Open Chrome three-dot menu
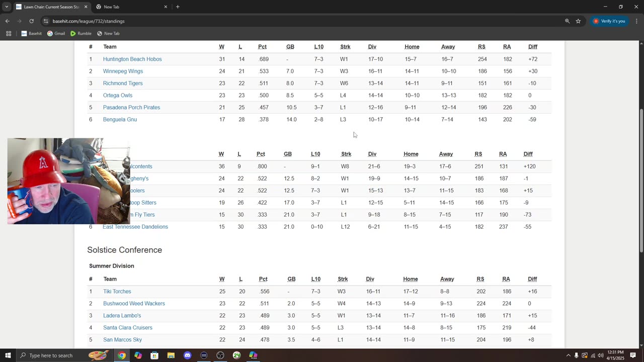Image resolution: width=644 pixels, height=362 pixels. (x=637, y=21)
